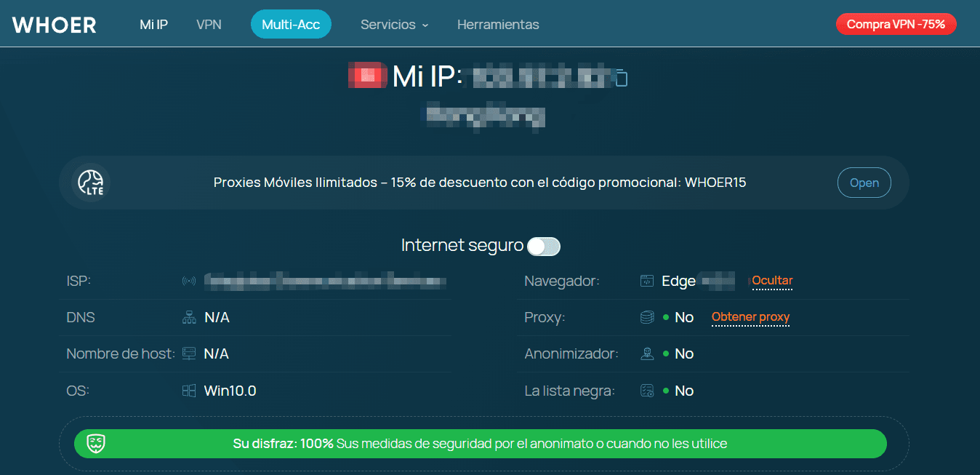Image resolution: width=980 pixels, height=475 pixels.
Task: Click the Ocultar link
Action: click(x=771, y=280)
